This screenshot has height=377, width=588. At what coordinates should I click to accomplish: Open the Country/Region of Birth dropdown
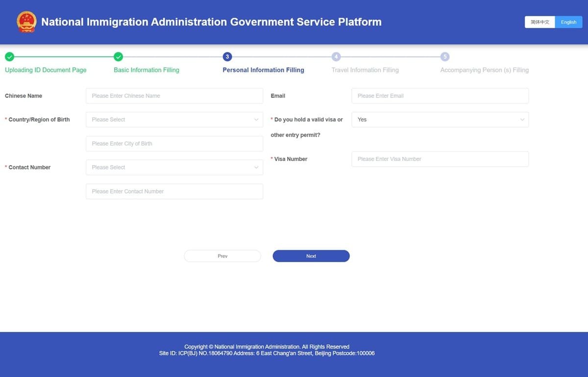point(174,119)
